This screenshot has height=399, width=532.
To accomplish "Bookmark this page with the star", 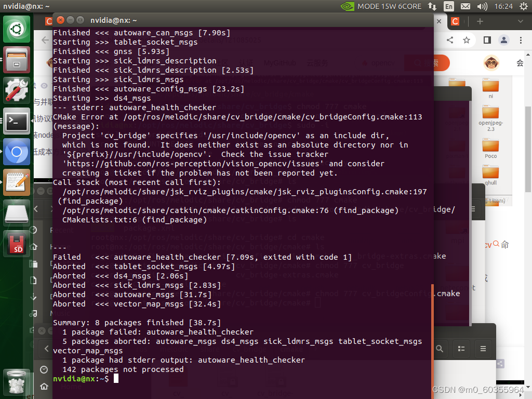I will [467, 40].
